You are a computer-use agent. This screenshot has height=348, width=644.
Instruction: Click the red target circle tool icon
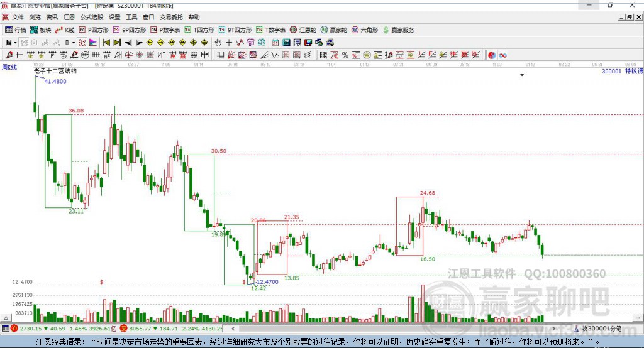128,55
